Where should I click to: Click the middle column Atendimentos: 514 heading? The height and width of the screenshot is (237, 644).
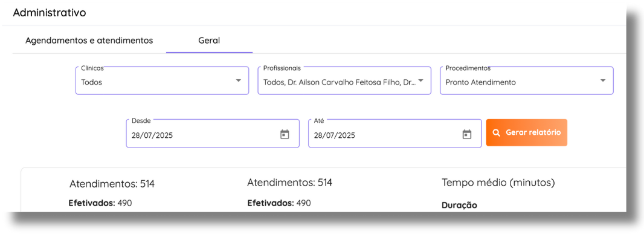tap(289, 183)
